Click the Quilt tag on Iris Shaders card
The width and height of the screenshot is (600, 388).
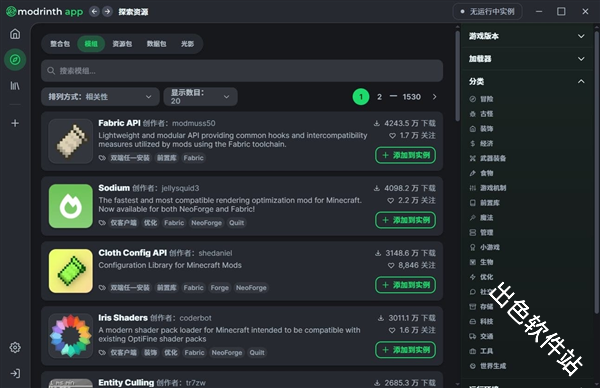coord(257,352)
